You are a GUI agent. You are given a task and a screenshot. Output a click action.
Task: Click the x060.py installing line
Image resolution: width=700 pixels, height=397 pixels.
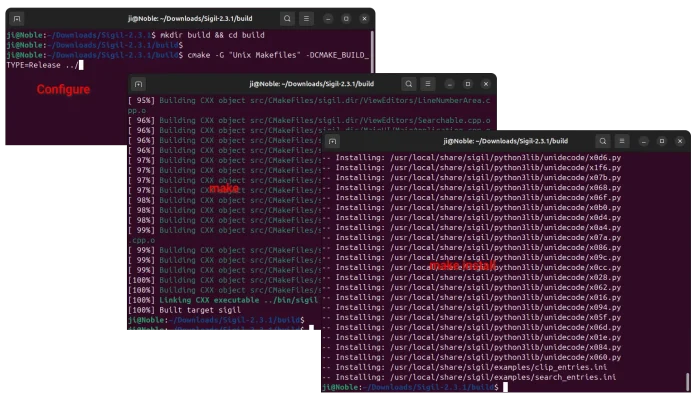click(471, 357)
